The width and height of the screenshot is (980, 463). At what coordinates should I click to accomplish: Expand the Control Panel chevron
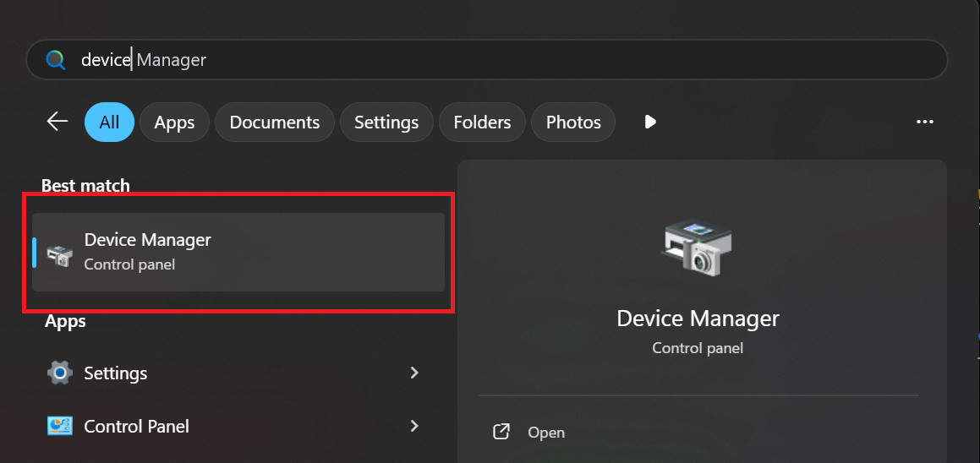[x=414, y=426]
